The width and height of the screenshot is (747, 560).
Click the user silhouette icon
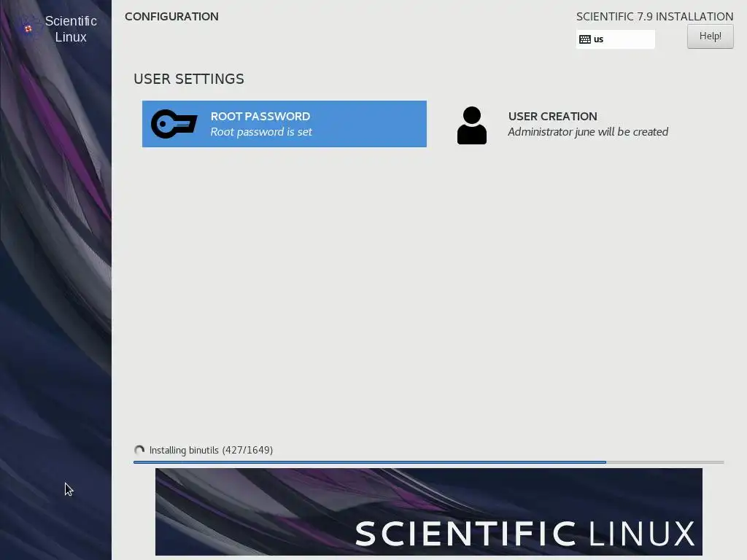point(472,125)
